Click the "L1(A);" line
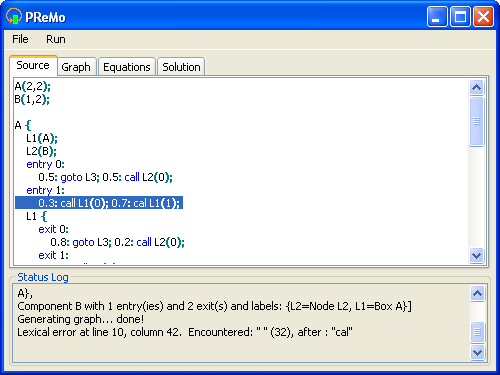Screen dimensions: 500x375 pyautogui.click(x=42, y=138)
